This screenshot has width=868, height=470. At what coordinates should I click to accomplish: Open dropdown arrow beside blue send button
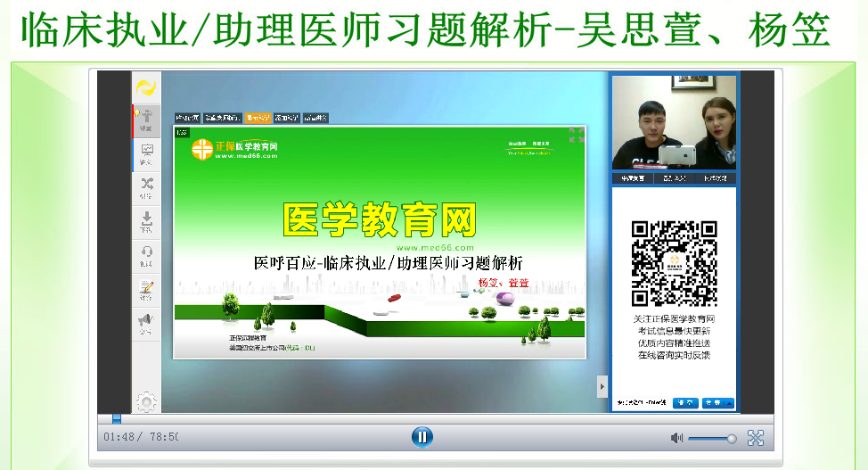[730, 403]
